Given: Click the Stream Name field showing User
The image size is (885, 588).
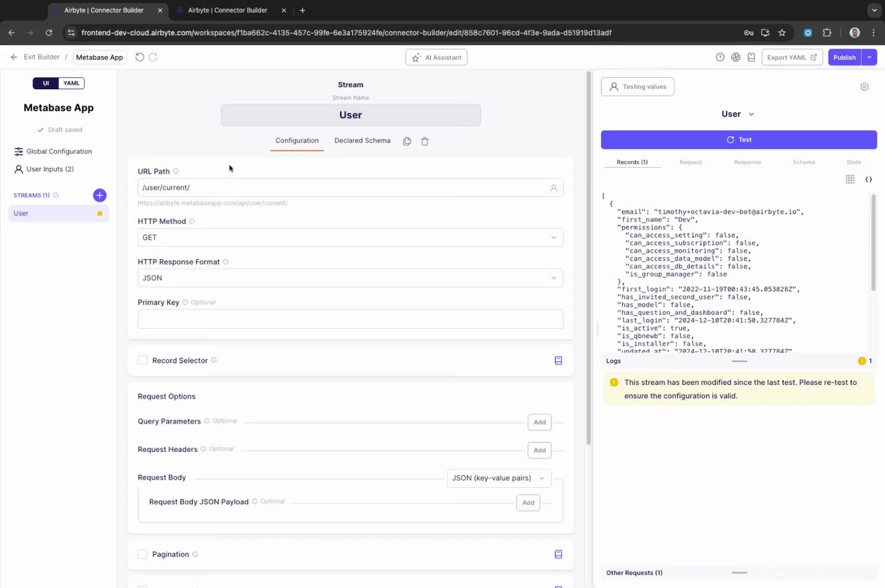Looking at the screenshot, I should (x=351, y=115).
